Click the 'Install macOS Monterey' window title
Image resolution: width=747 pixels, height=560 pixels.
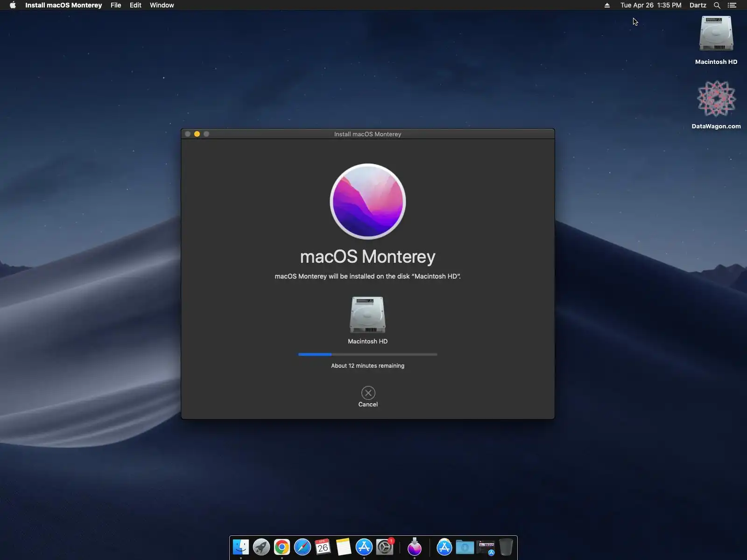[x=368, y=134]
